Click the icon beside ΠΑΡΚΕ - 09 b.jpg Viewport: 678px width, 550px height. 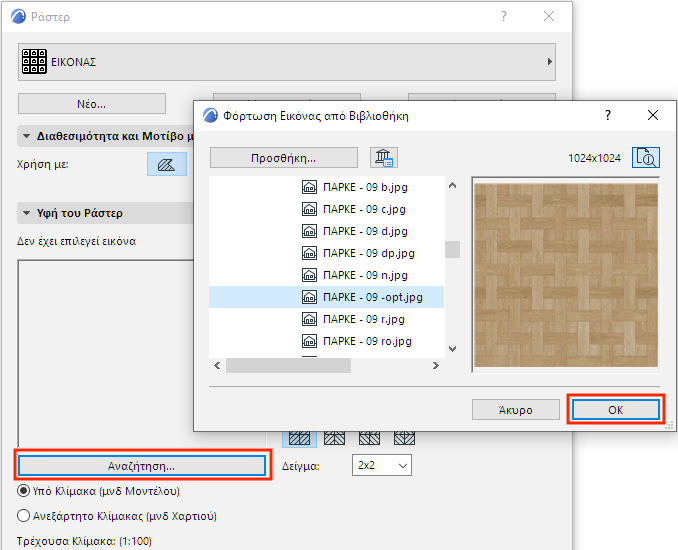pyautogui.click(x=309, y=187)
